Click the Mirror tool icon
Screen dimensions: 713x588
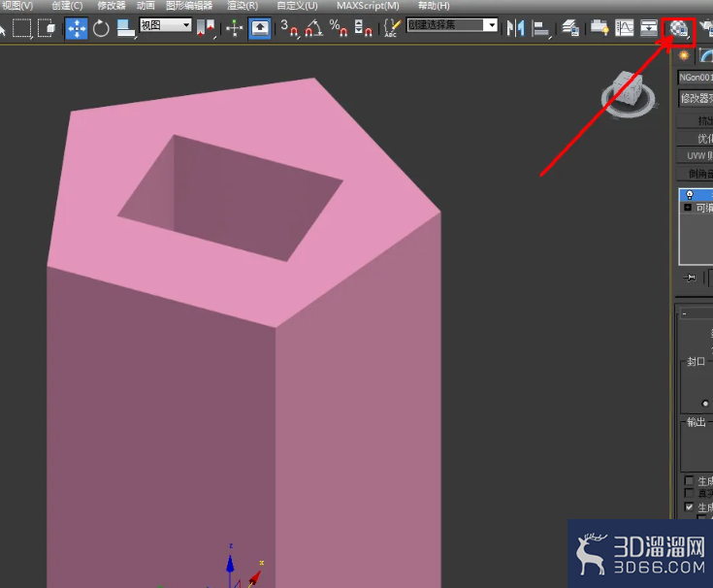point(516,28)
